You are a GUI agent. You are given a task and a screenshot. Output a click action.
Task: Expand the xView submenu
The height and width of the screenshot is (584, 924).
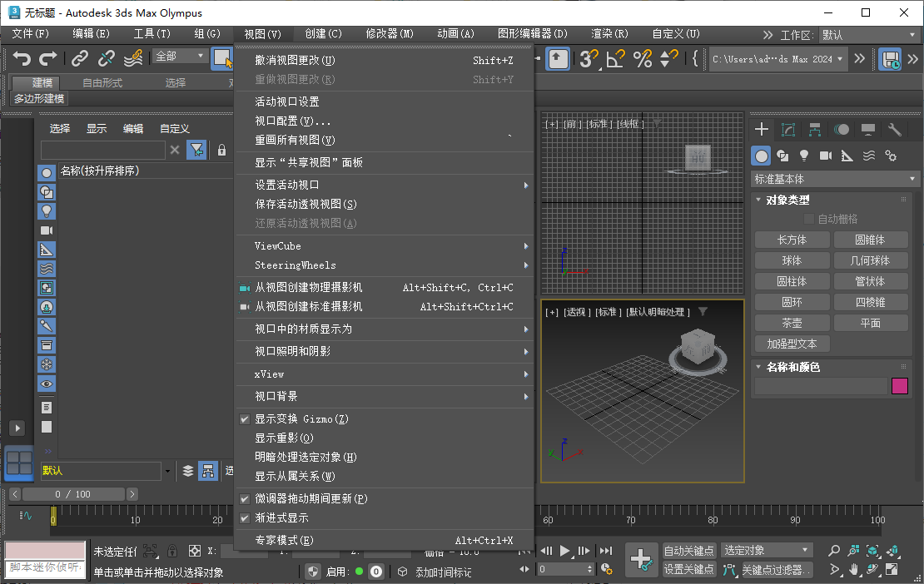(x=385, y=374)
